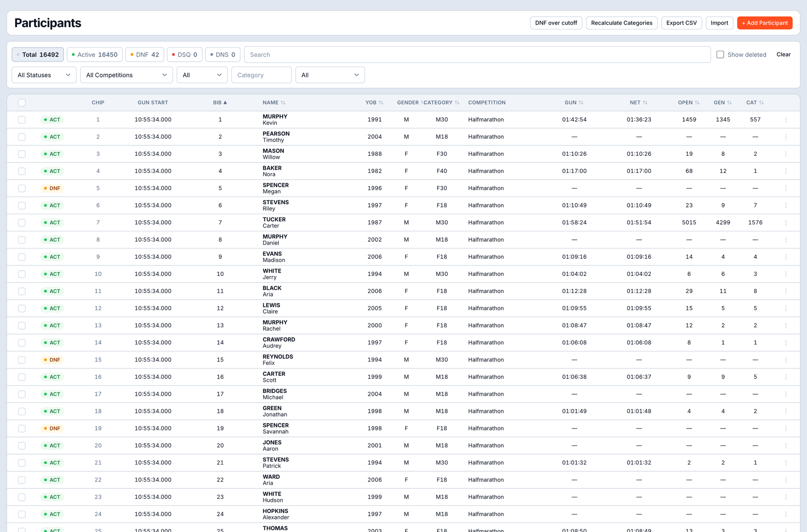
Task: Click Recalculate Categories button
Action: (622, 23)
